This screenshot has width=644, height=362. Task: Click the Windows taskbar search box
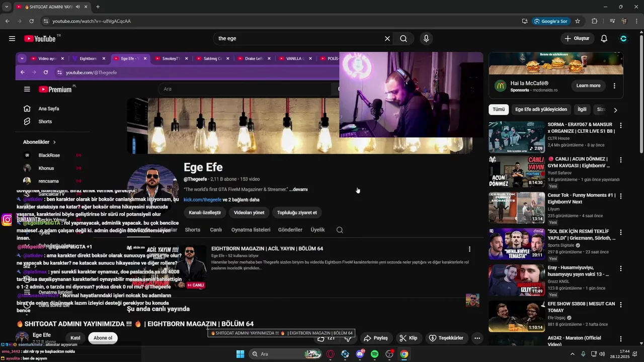point(286,354)
